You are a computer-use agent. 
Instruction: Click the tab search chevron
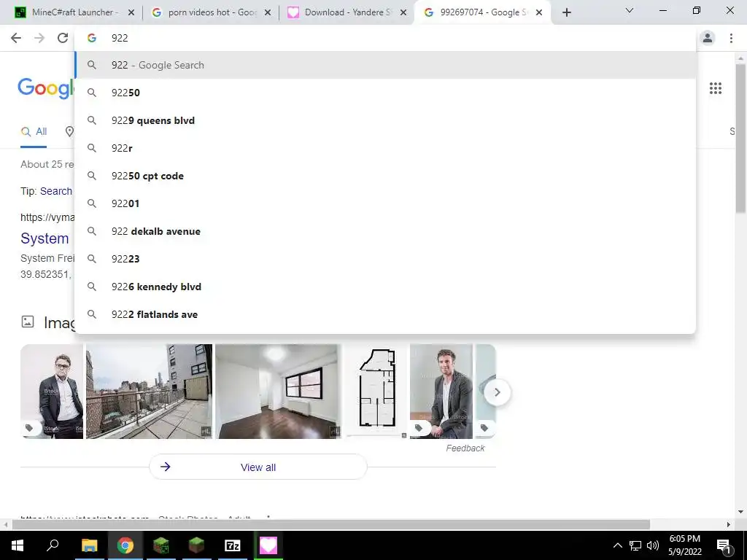pyautogui.click(x=630, y=10)
